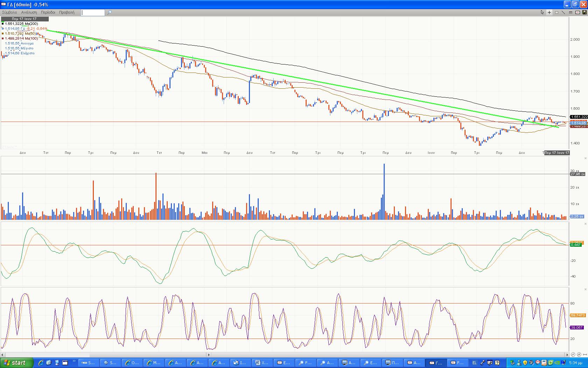Open the Ανάλυση menu

(29, 12)
